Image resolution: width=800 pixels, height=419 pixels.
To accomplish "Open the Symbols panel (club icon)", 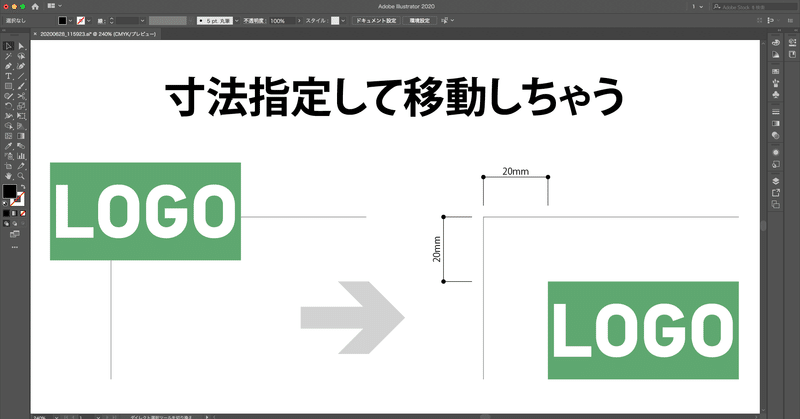I will click(x=776, y=95).
